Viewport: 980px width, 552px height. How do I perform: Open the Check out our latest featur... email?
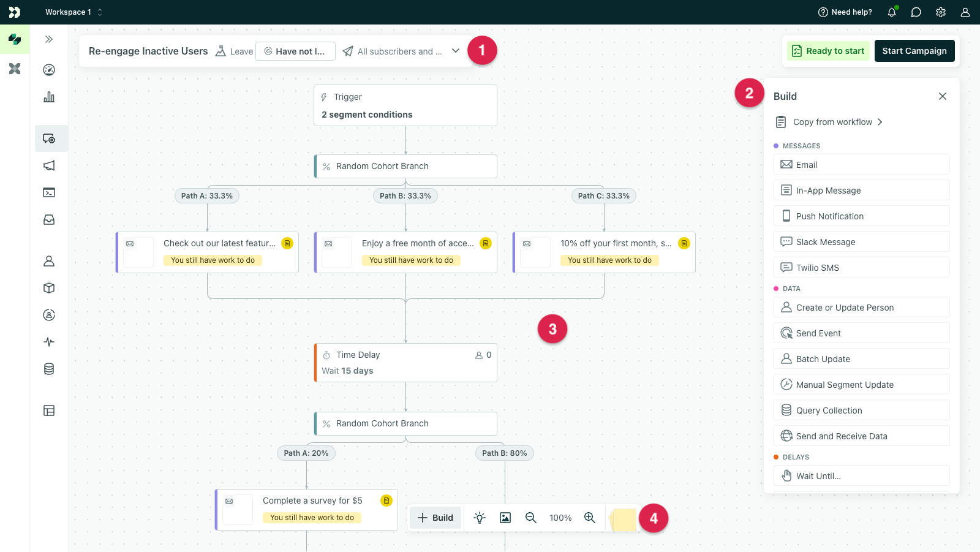[207, 252]
